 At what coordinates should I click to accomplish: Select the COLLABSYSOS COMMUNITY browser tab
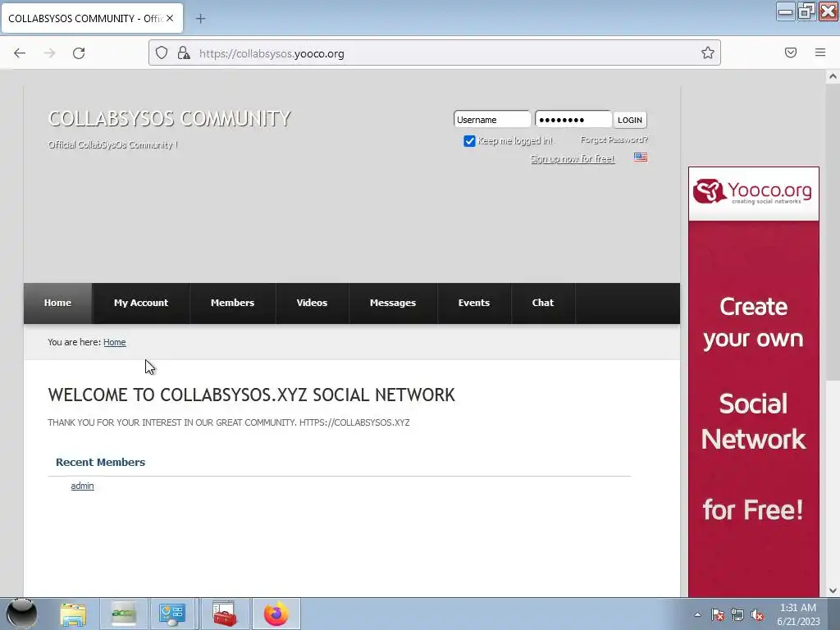92,18
